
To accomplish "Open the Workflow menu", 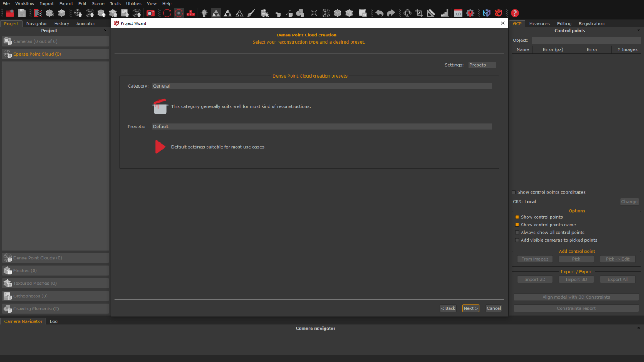I will [x=25, y=3].
